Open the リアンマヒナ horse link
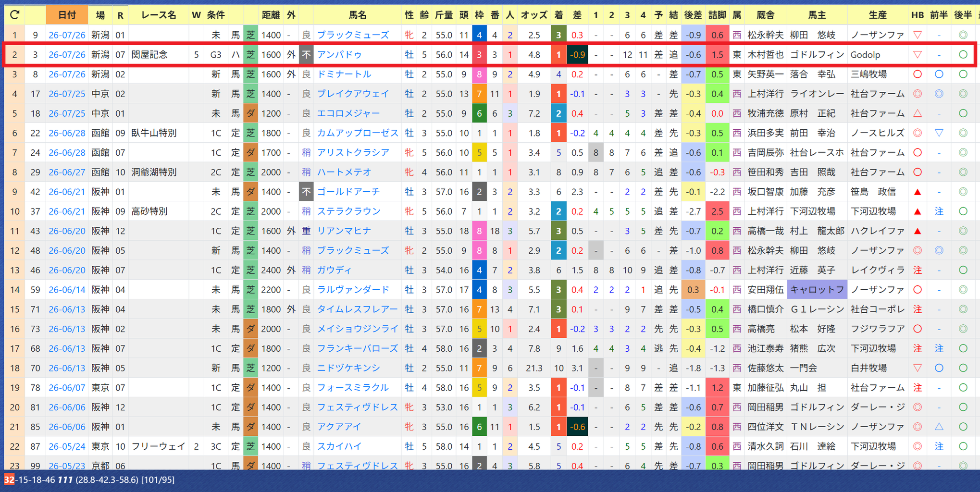This screenshot has height=492, width=980. (344, 231)
